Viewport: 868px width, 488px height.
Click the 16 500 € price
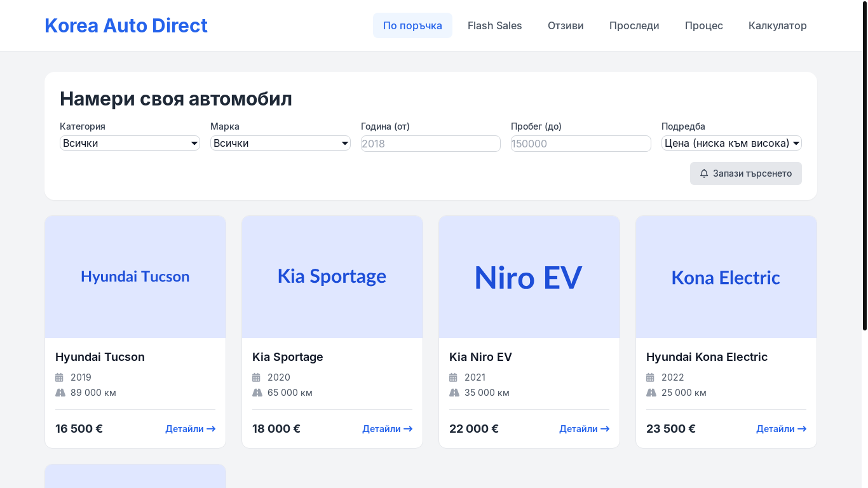coord(79,429)
